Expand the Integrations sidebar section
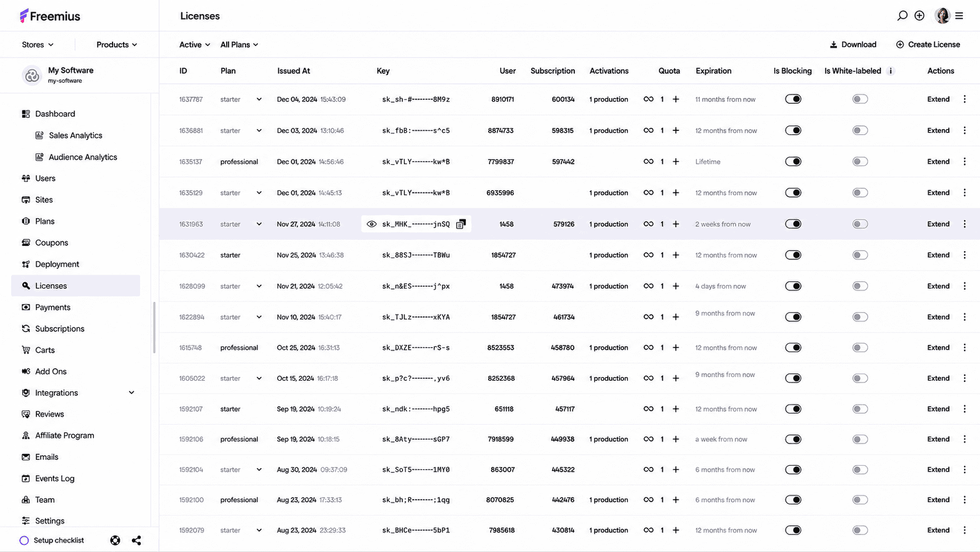 point(132,393)
